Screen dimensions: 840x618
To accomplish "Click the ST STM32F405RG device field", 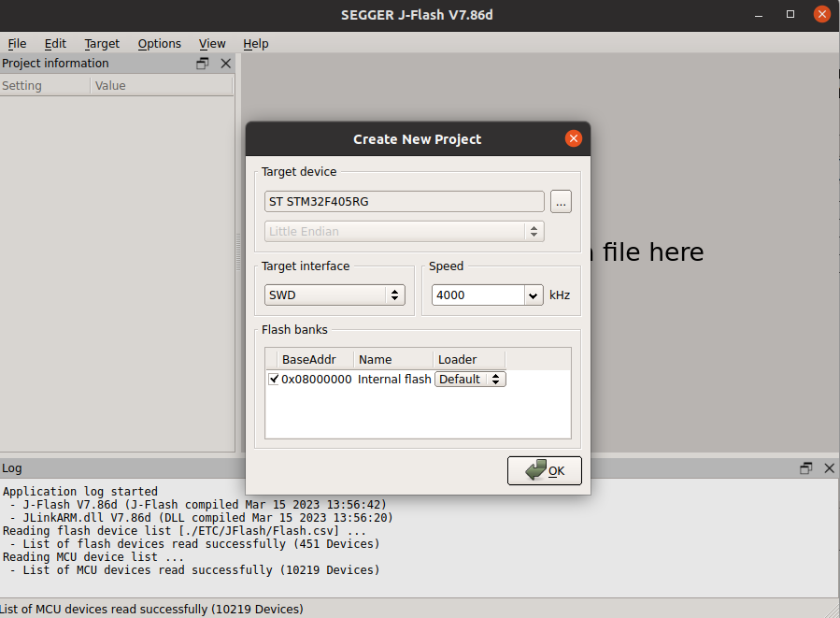I will click(405, 202).
